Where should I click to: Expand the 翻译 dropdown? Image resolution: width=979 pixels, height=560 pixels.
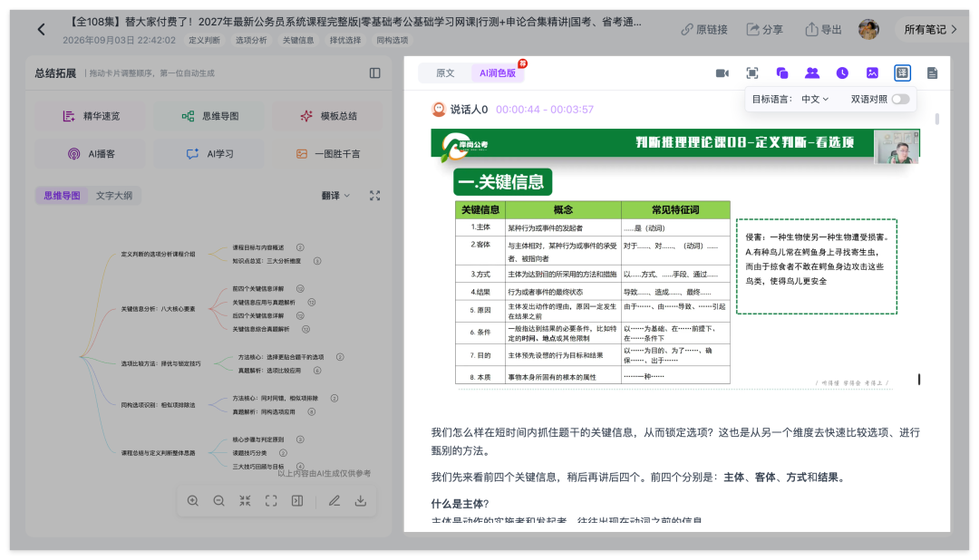point(336,196)
